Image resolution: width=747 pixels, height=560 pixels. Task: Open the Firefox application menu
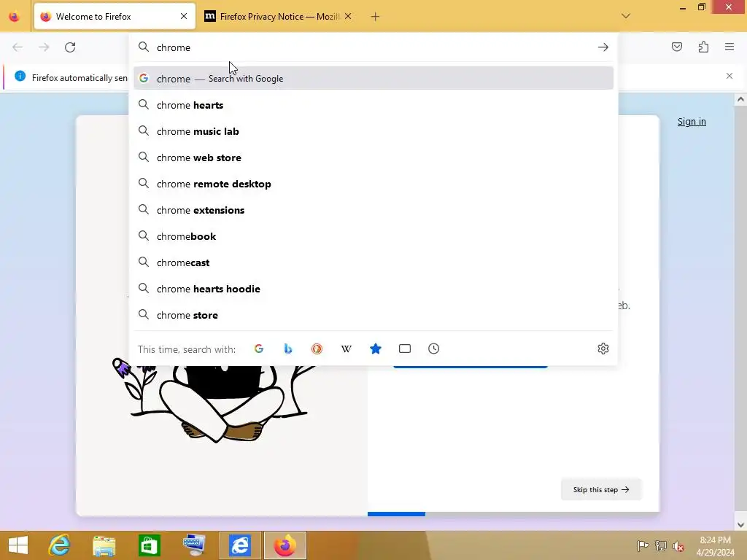pos(729,47)
